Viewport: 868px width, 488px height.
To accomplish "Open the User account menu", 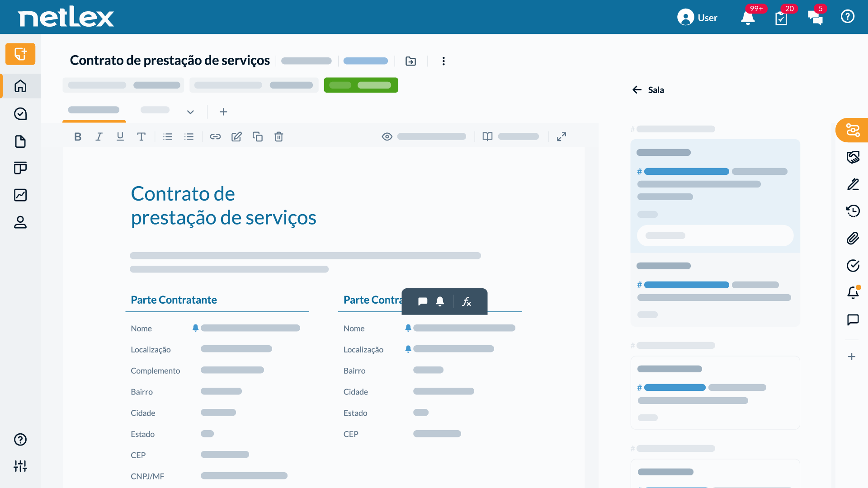I will (697, 18).
